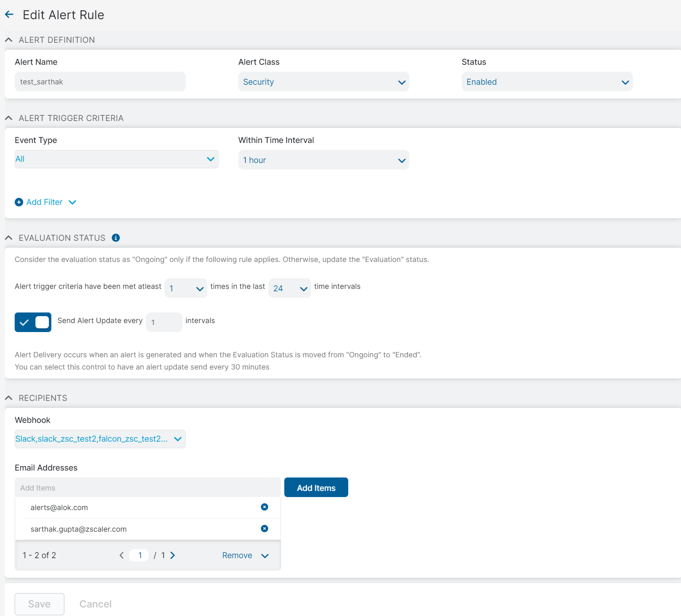Image resolution: width=681 pixels, height=616 pixels.
Task: Collapse the Recipients section
Action: [9, 398]
